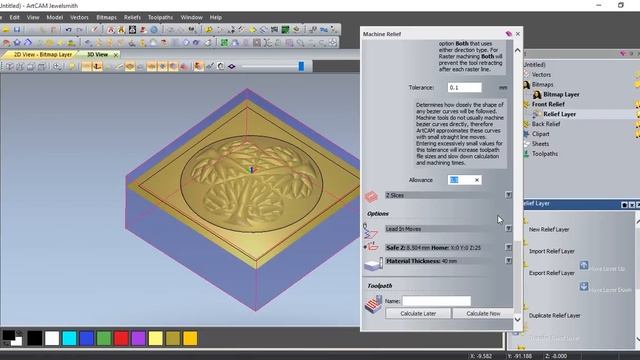Click New Relief Layer
Viewport: 640px width, 360px height.
tap(549, 229)
